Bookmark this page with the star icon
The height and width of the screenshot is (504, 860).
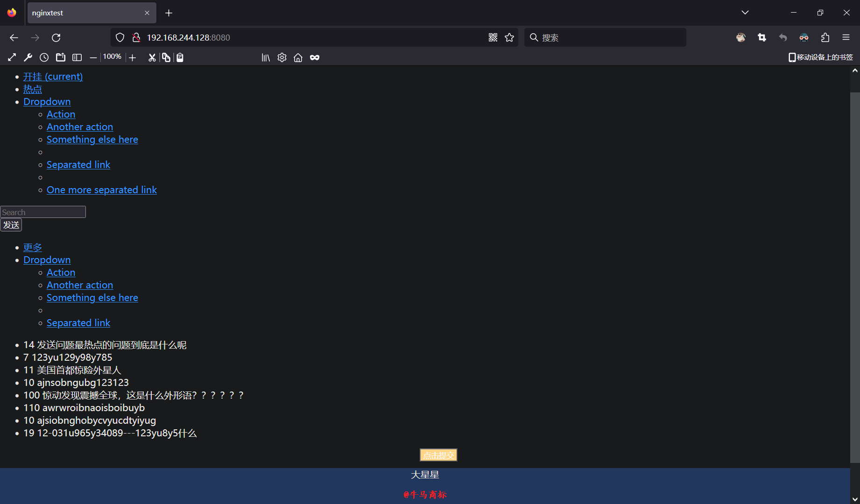coord(509,38)
